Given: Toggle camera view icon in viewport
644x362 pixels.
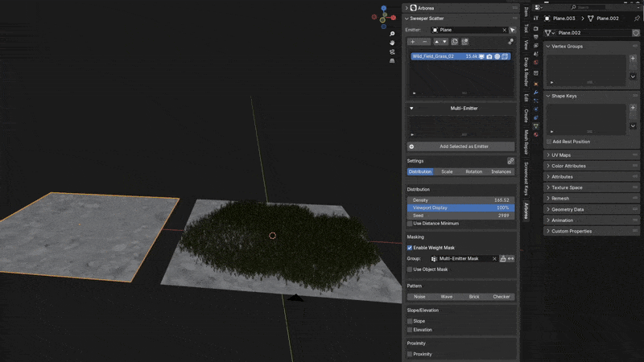Looking at the screenshot, I should pos(392,51).
